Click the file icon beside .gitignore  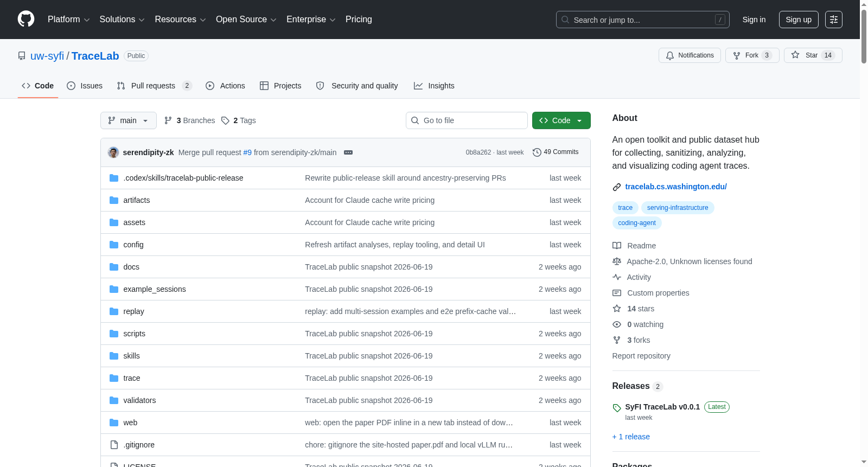click(114, 445)
